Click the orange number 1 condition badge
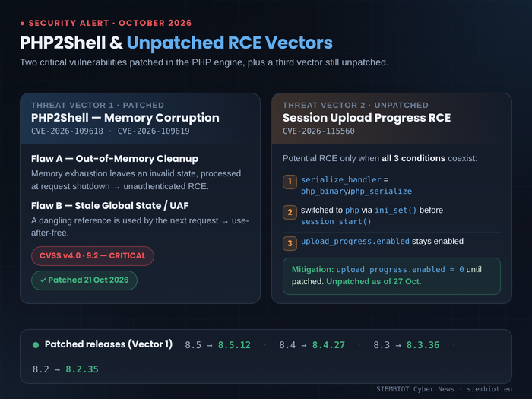532x399 pixels. point(290,182)
